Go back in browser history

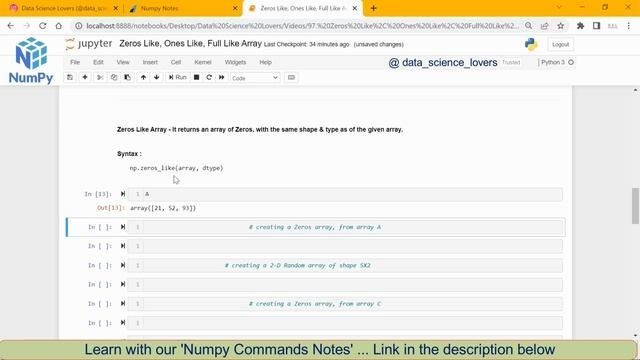(x=11, y=26)
